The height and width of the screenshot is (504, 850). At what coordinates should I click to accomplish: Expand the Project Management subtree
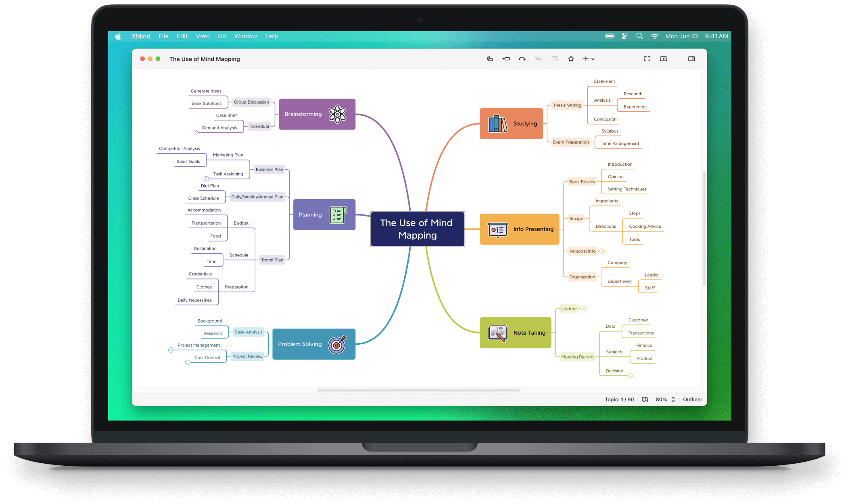click(x=169, y=348)
